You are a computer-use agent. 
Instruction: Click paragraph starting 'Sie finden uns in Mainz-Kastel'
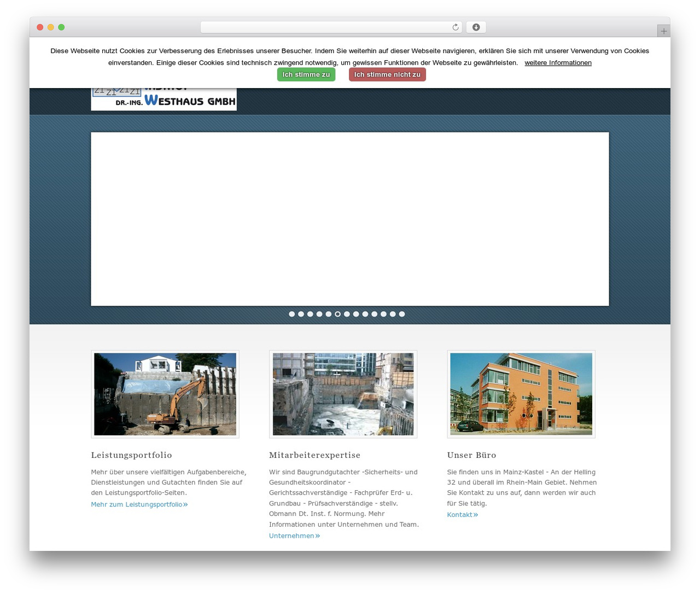[522, 488]
